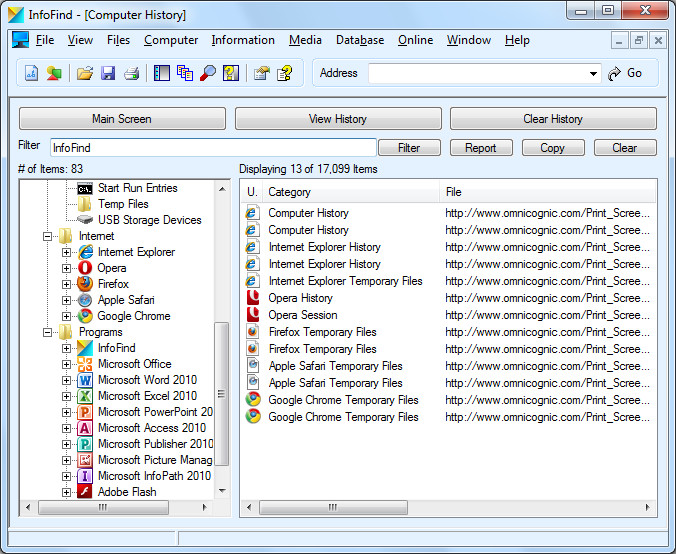Expand the Opera tree node
The height and width of the screenshot is (554, 676).
[x=66, y=268]
